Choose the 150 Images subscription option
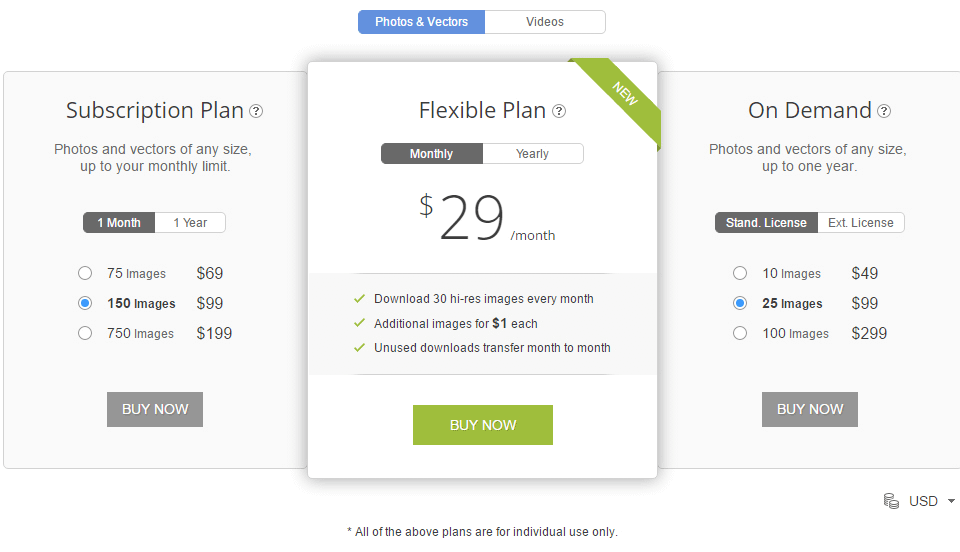Screen dimensions: 960x552 click(x=85, y=303)
